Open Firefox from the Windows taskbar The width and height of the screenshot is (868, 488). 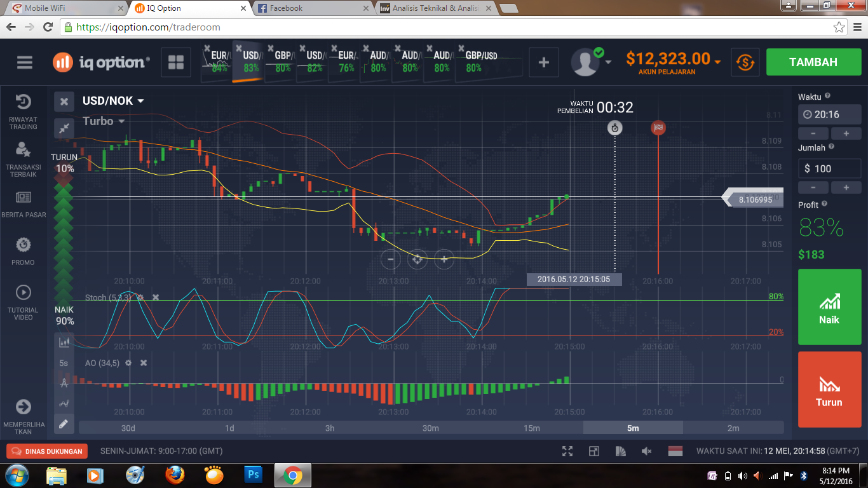click(x=175, y=475)
